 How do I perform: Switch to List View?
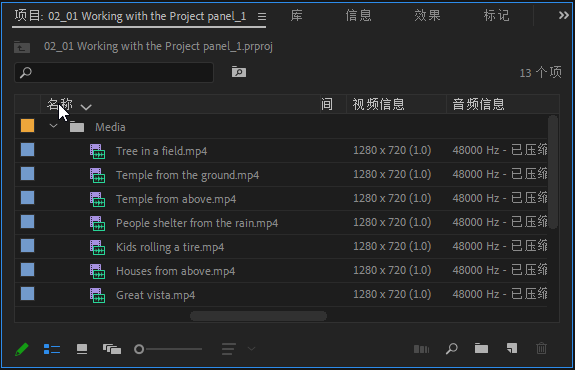coord(52,349)
